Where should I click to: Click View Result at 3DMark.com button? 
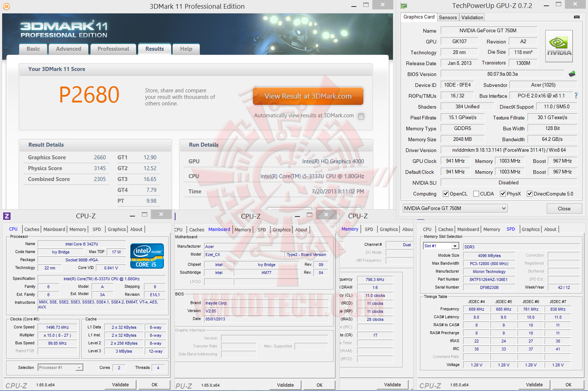click(x=308, y=96)
